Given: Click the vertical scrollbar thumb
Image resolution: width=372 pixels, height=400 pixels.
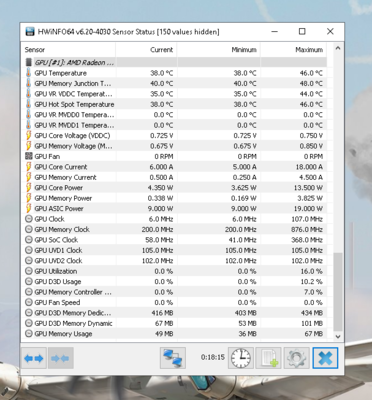Looking at the screenshot, I should pyautogui.click(x=338, y=292).
